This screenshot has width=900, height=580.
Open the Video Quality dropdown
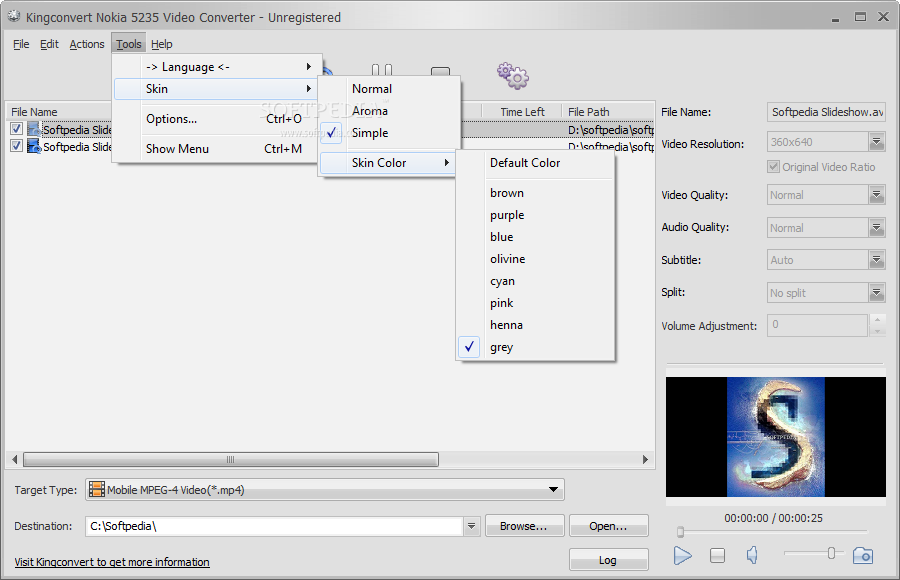pyautogui.click(x=876, y=195)
